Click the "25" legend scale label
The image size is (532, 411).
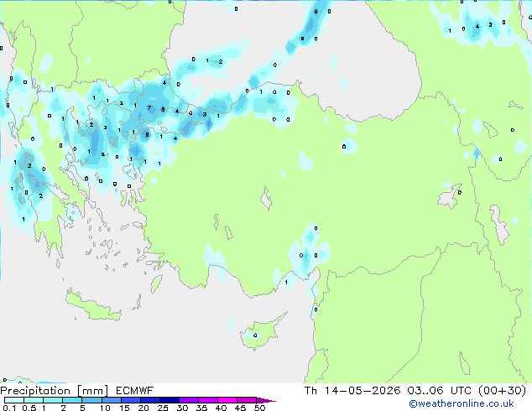[x=163, y=408]
